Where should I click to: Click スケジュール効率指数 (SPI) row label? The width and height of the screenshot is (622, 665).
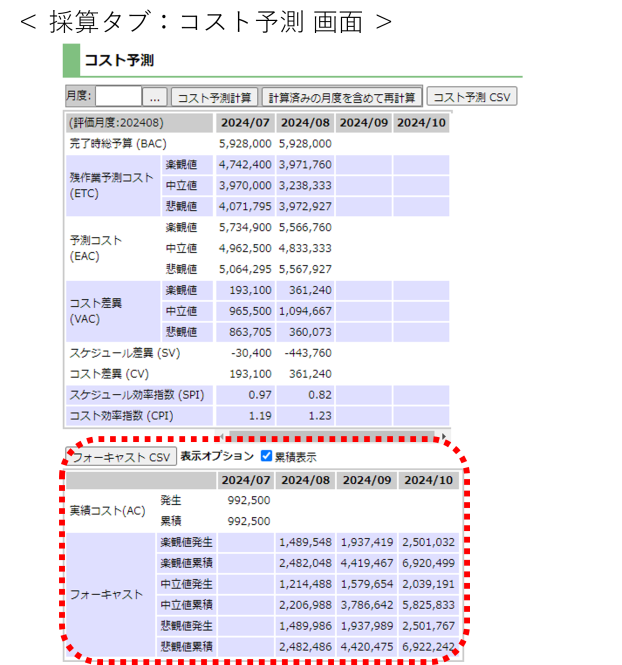[x=137, y=395]
